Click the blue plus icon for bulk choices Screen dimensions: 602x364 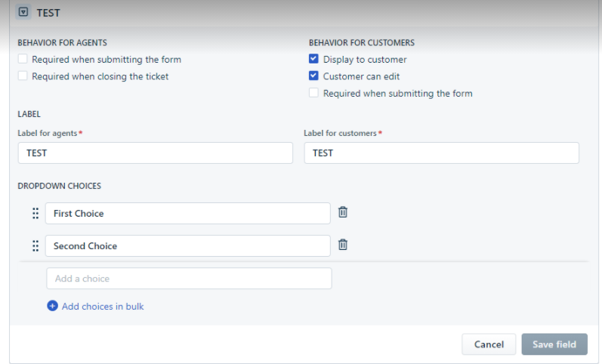[x=52, y=306]
